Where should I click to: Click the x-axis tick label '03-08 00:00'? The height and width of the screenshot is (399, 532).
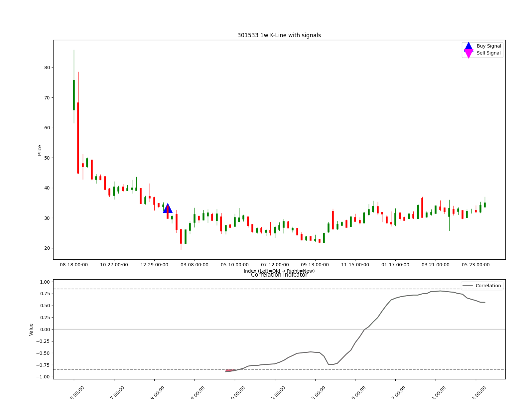point(195,265)
